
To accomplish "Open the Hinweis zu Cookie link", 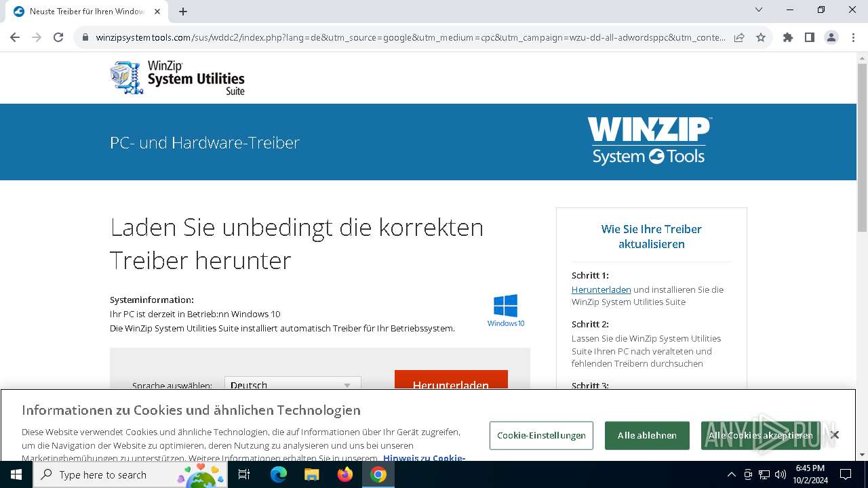I will point(424,457).
